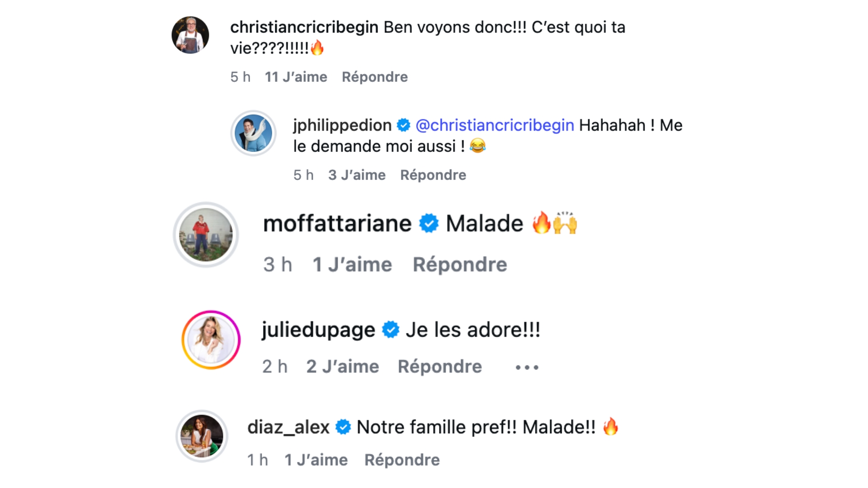Image resolution: width=868 pixels, height=488 pixels.
Task: Reply to christiancricribegin's comment
Action: pyautogui.click(x=374, y=77)
